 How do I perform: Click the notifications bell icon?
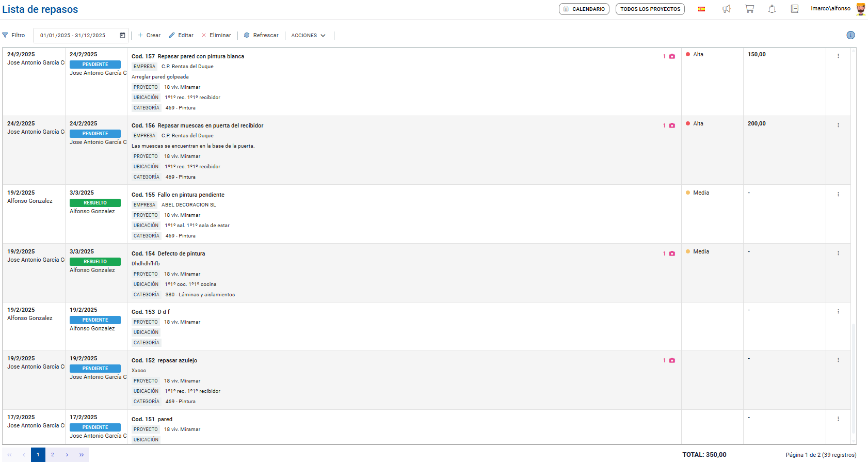pos(772,9)
